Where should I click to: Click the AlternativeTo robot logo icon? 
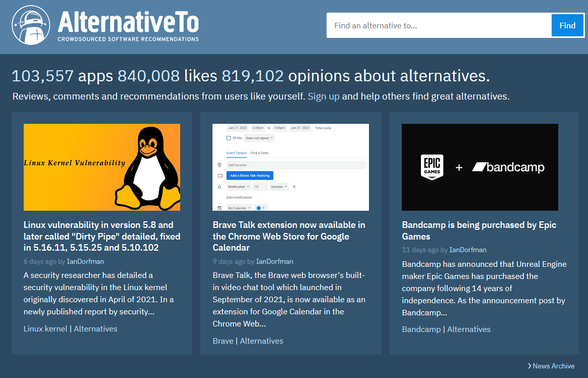pos(31,25)
